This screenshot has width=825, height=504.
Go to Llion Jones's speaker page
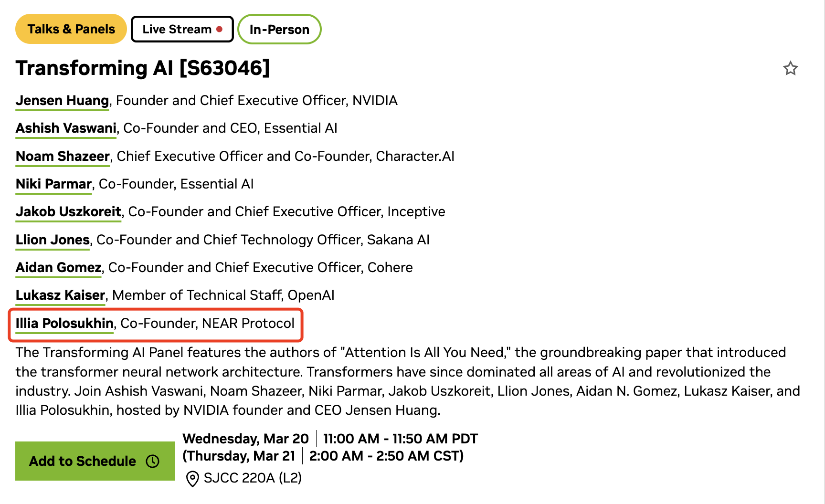pos(53,240)
